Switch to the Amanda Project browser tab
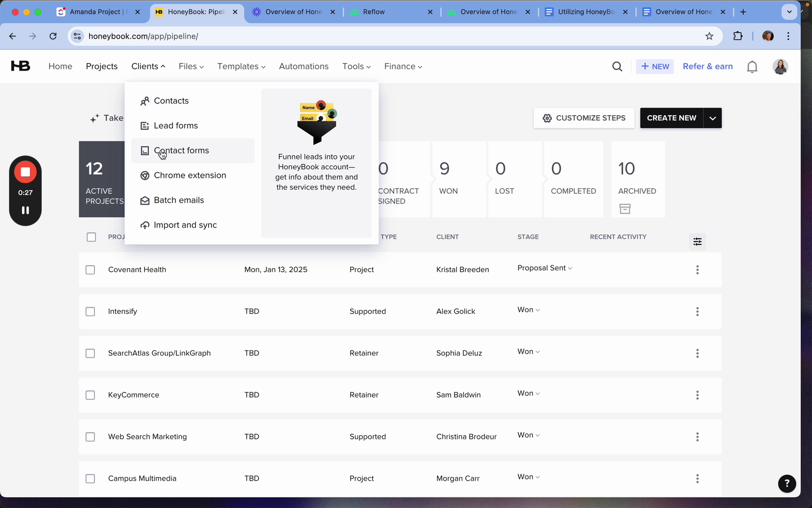 point(99,12)
